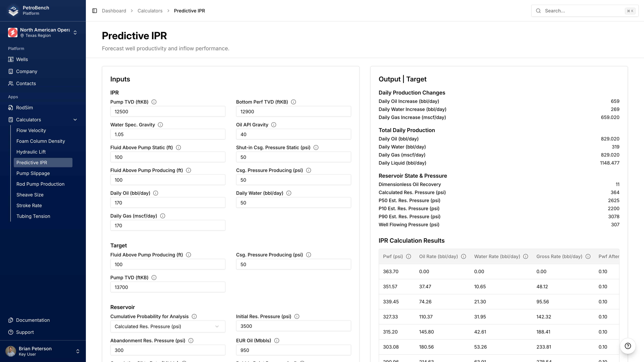Click the info tooltip beside Pump TVD (ftKB)

coord(154,102)
